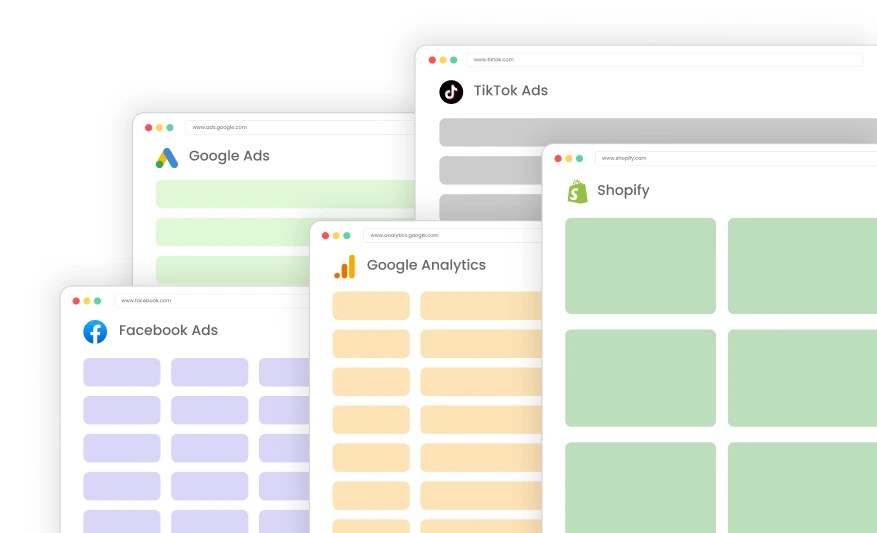Focus the www.tiktok.com address bar
877x533 pixels.
click(x=664, y=59)
